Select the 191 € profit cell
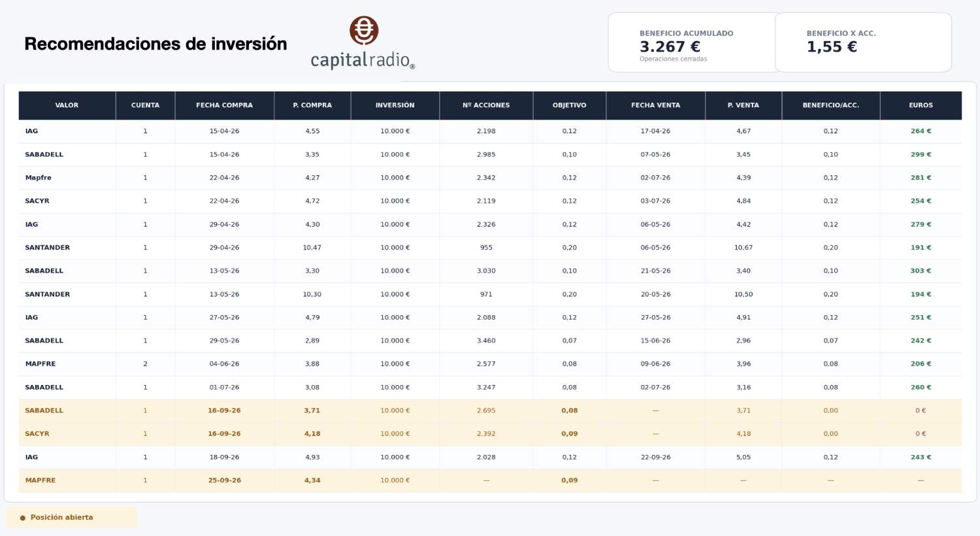The image size is (980, 536). point(921,248)
